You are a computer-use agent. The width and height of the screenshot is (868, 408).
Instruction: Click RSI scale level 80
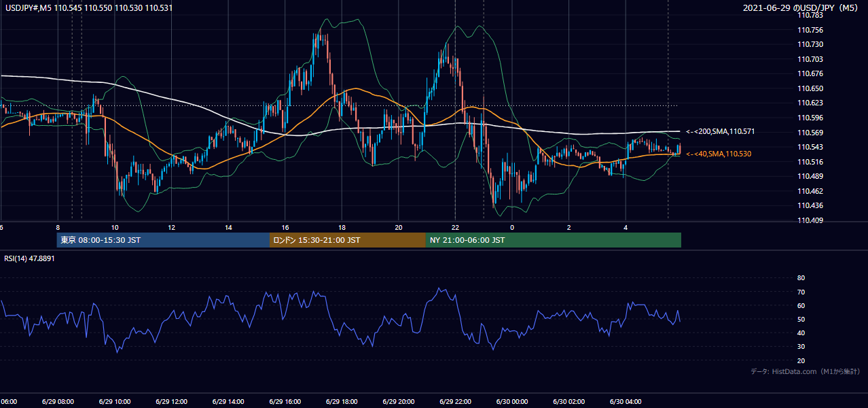(801, 278)
